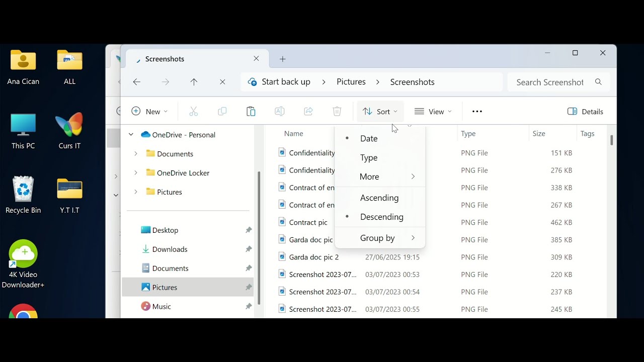Open This PC desktop icon
The height and width of the screenshot is (362, 644).
coord(23,132)
